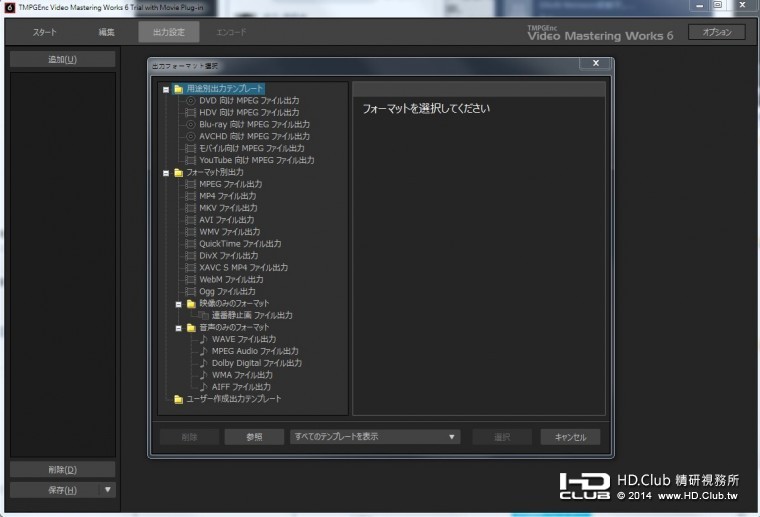Select the MP4 ファイル出力 text row
The image size is (760, 517).
click(228, 196)
